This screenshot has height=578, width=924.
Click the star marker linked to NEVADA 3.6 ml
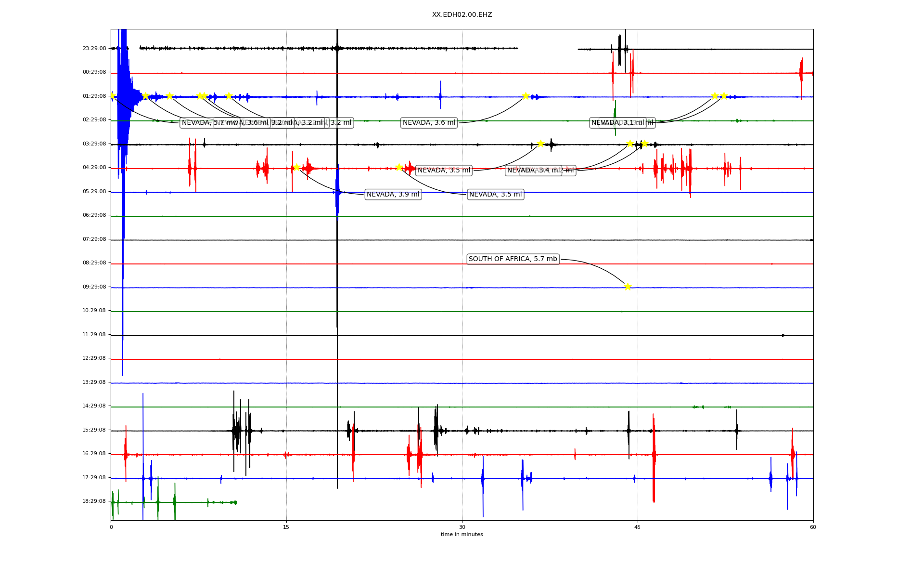526,96
